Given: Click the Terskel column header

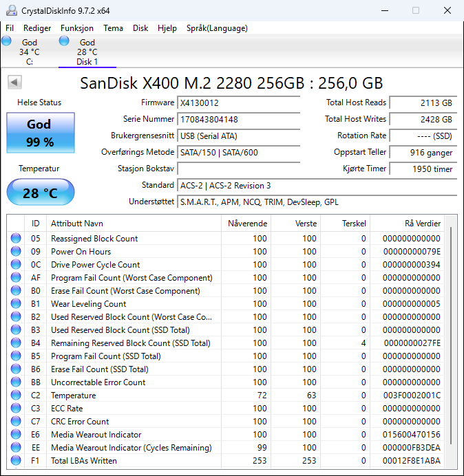Looking at the screenshot, I should pos(345,224).
